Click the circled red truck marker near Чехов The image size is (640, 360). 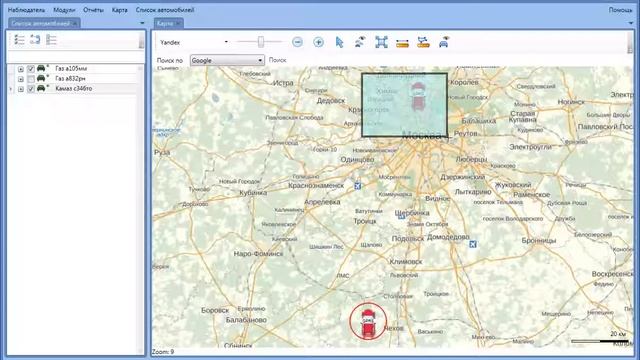[368, 322]
